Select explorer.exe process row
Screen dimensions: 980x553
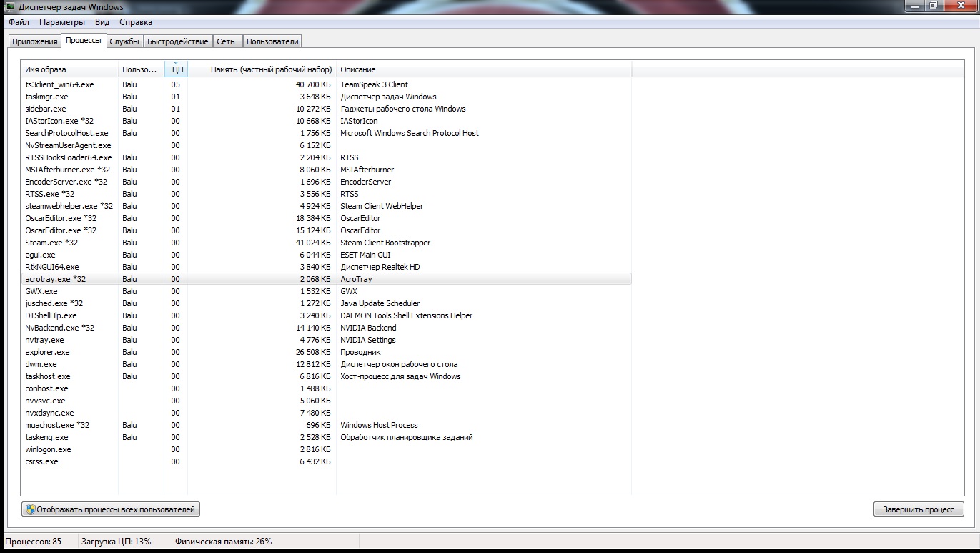coord(327,352)
